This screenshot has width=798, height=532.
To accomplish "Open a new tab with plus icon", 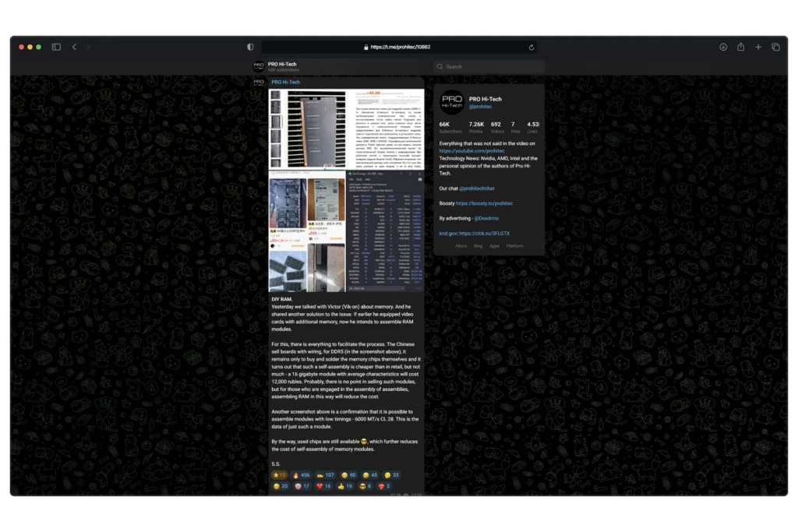I will click(758, 47).
